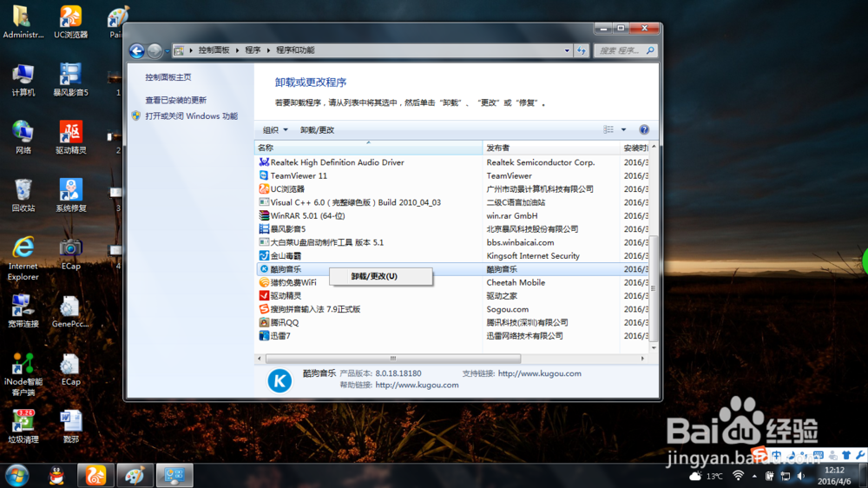Open the help question mark icon
868x488 pixels.
644,129
